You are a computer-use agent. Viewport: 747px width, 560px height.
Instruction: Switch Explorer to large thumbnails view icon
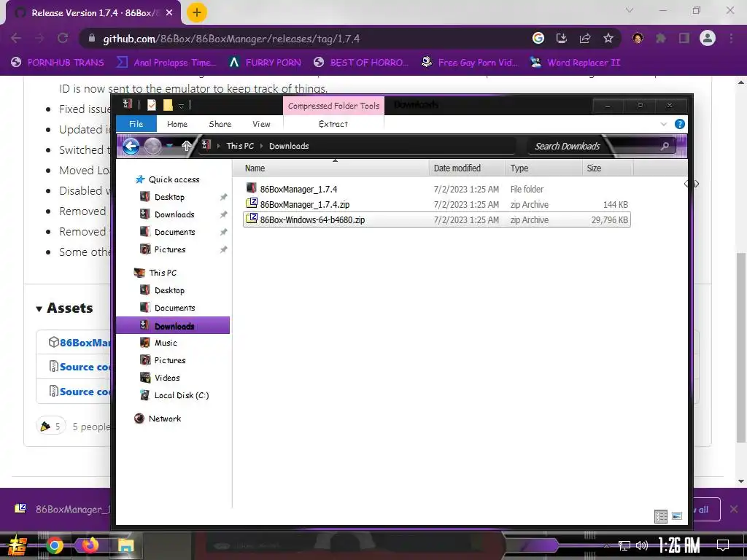pyautogui.click(x=677, y=516)
